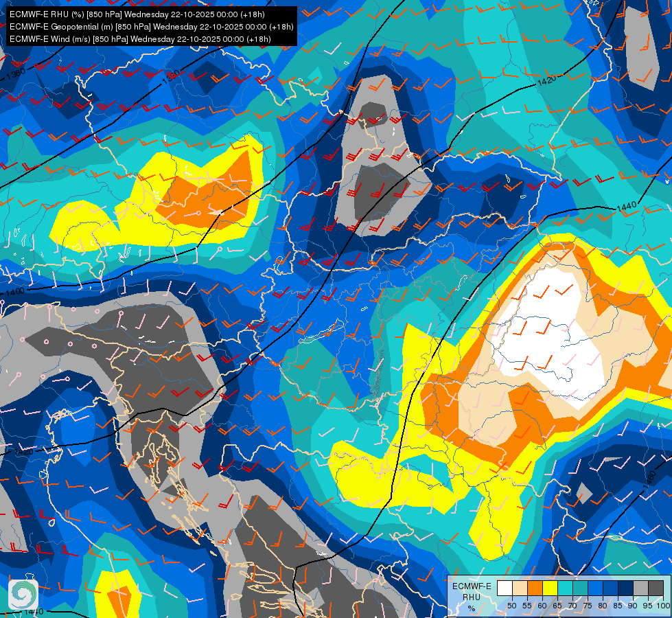Select legend tick value 65
This screenshot has height=618, width=672.
(x=557, y=606)
